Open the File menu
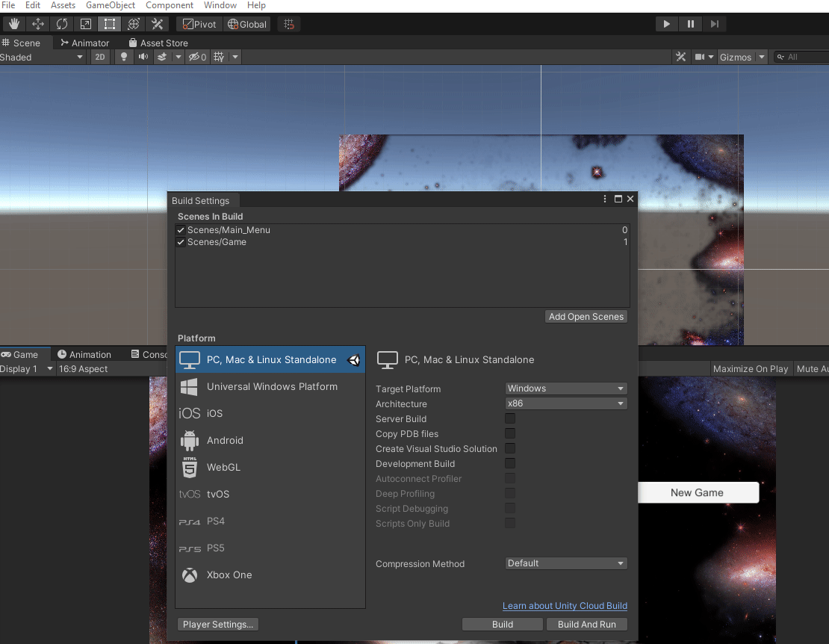 8,5
